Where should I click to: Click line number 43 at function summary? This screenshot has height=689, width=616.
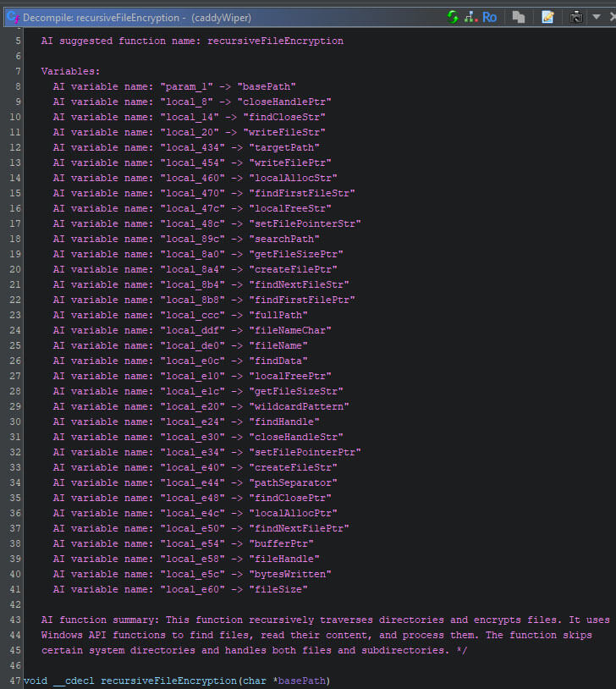[x=15, y=620]
